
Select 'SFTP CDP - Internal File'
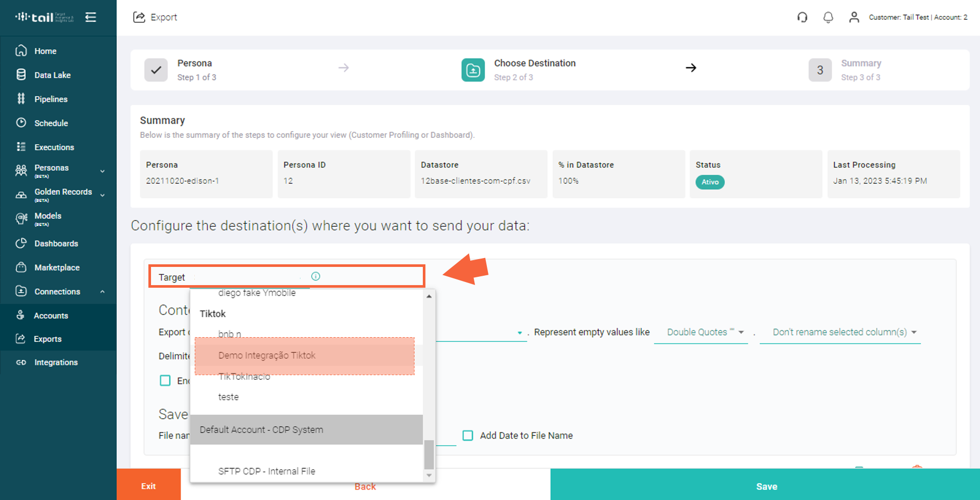[267, 471]
